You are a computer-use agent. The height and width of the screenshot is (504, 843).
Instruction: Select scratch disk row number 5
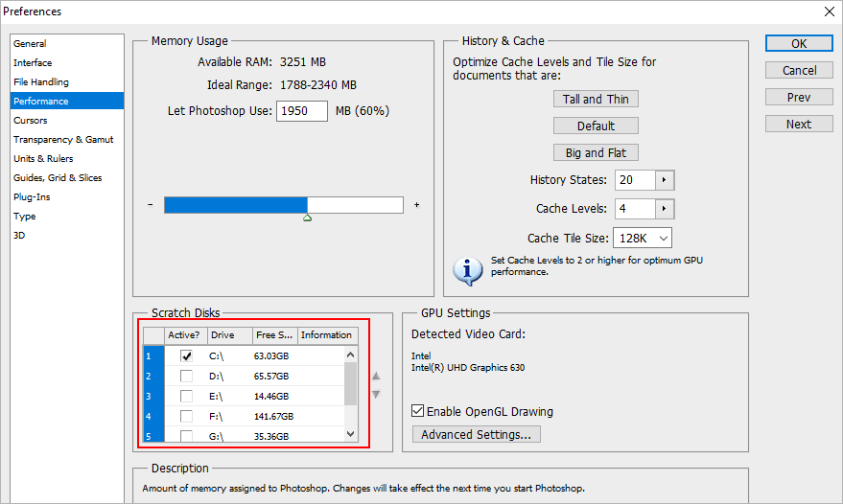tap(153, 435)
